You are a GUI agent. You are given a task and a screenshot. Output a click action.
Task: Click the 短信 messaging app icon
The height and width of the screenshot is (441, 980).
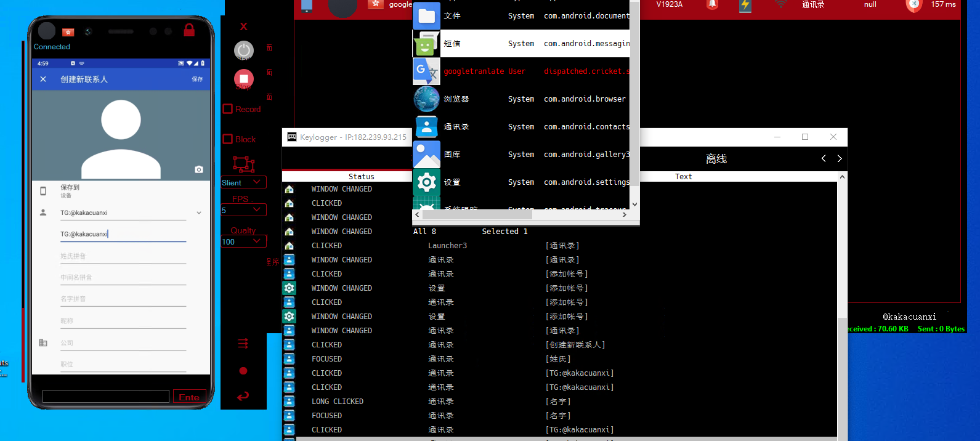[x=427, y=43]
